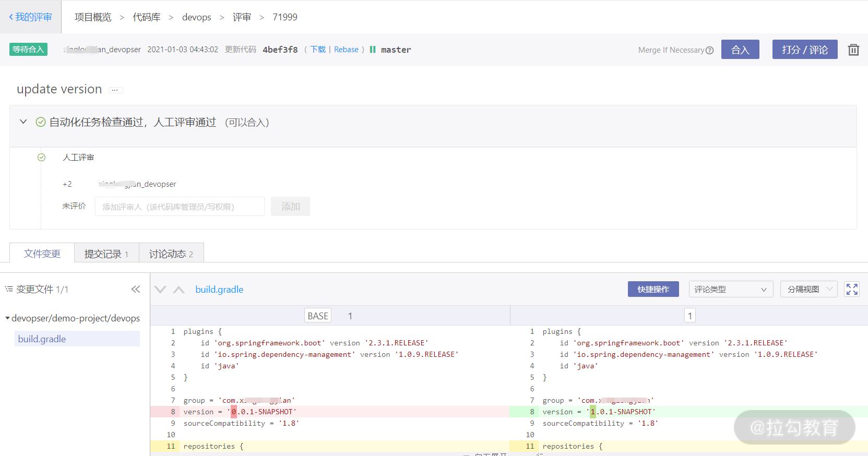
Task: Click boxed patch set 1 on right pane
Action: [690, 316]
